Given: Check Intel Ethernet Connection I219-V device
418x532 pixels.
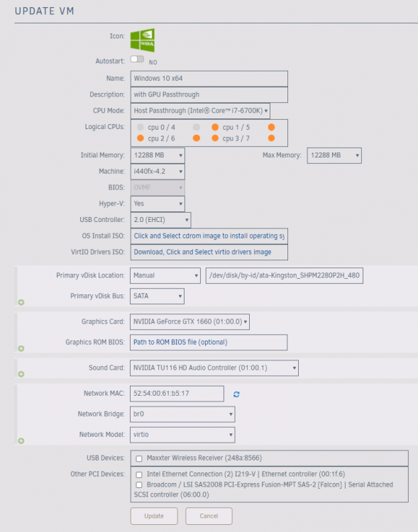Looking at the screenshot, I should point(139,475).
